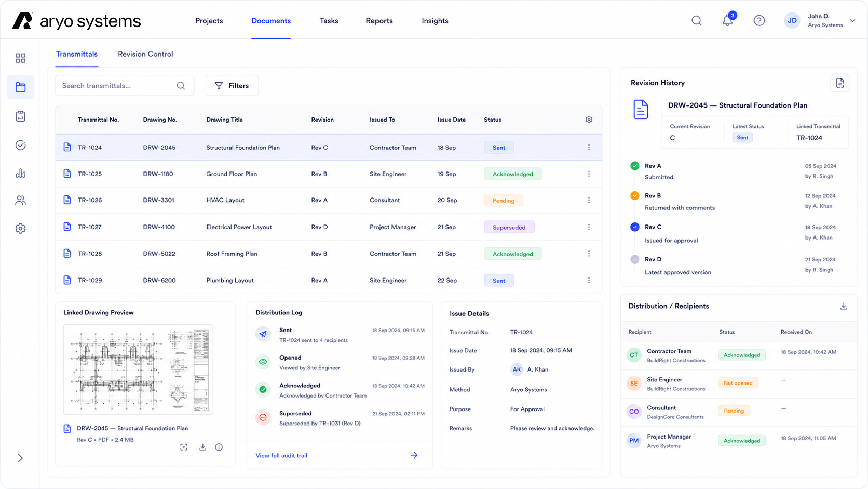Image resolution: width=868 pixels, height=489 pixels.
Task: Open the row options menu for TR-1026
Action: click(x=589, y=200)
